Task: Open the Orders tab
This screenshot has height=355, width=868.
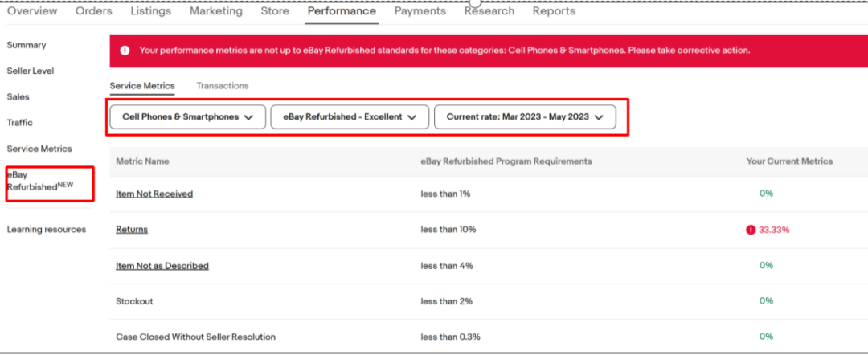Action: coord(94,11)
